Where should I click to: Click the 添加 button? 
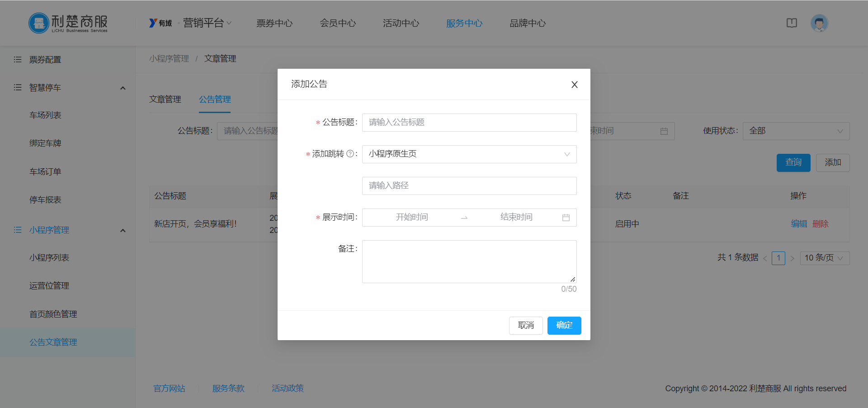833,163
